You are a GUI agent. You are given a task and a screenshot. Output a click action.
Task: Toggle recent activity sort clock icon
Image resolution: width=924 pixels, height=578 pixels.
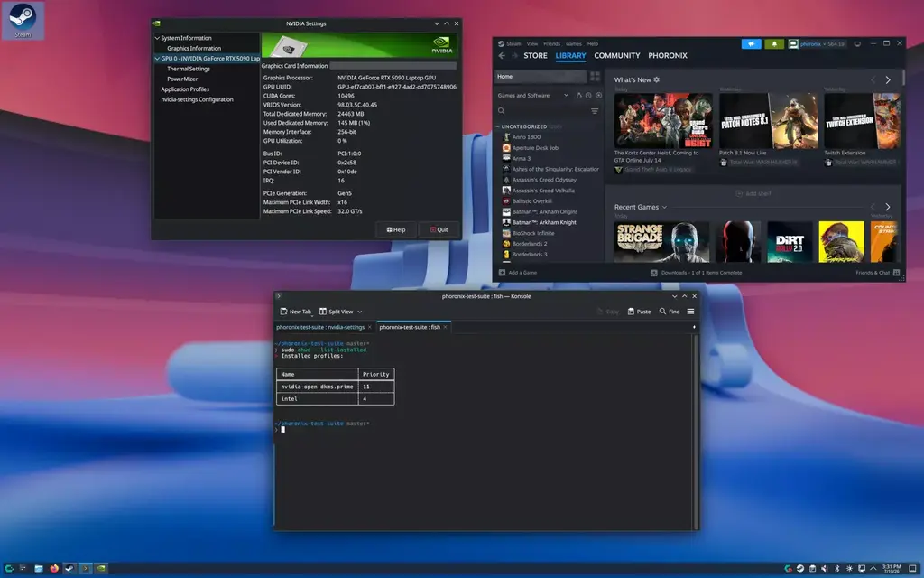(588, 95)
